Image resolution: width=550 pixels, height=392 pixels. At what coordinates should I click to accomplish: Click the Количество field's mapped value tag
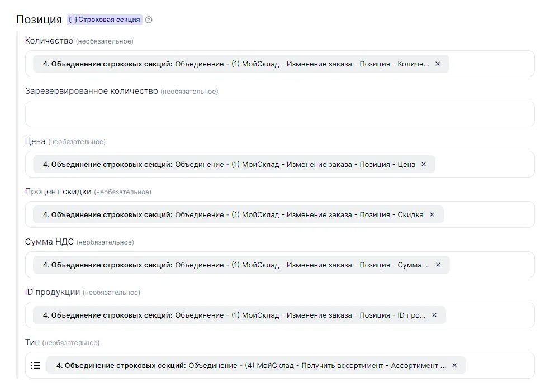[235, 64]
